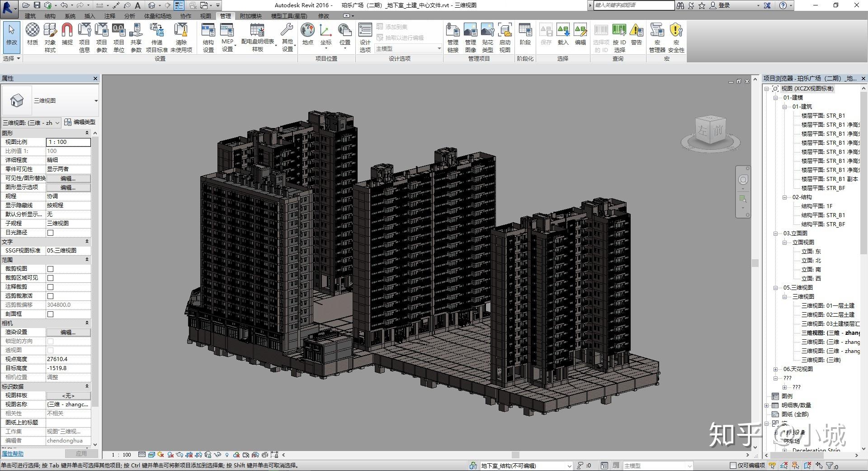This screenshot has height=471, width=868.
Task: Switch to the 视图 ribbon tab
Action: click(206, 15)
